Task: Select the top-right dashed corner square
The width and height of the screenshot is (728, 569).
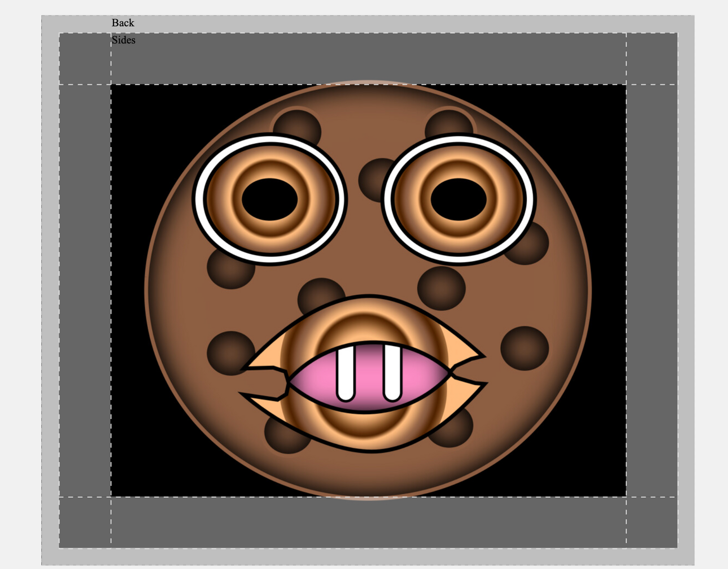Action: click(x=651, y=59)
